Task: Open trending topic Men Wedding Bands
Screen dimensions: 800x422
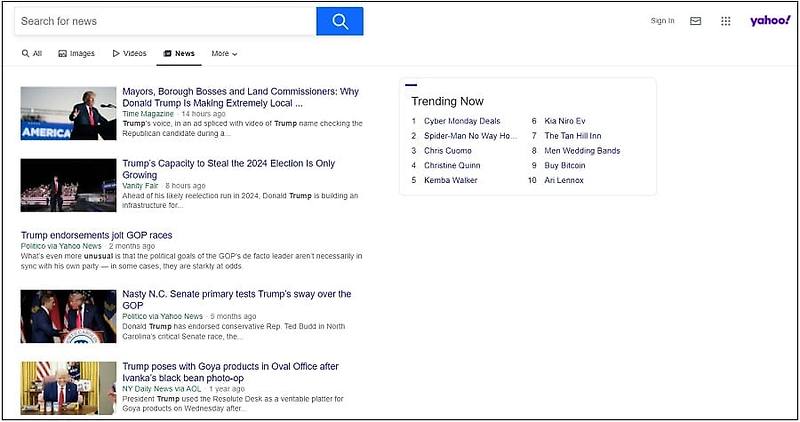Action: click(x=582, y=151)
